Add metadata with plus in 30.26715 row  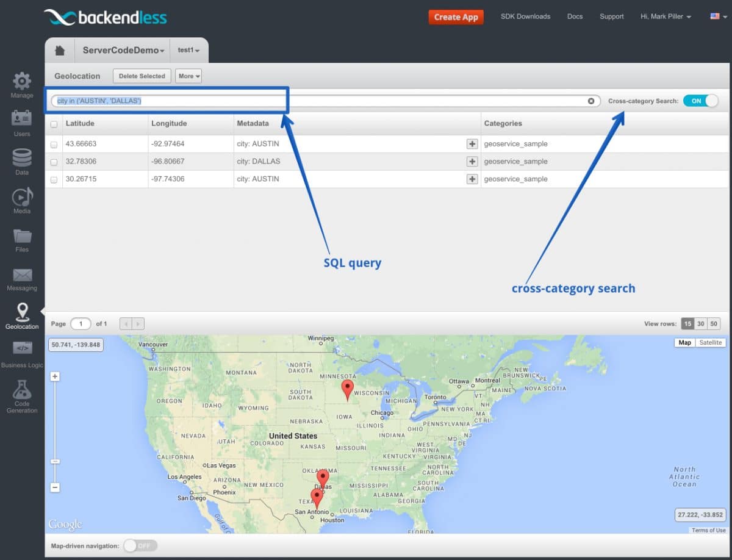click(x=472, y=179)
